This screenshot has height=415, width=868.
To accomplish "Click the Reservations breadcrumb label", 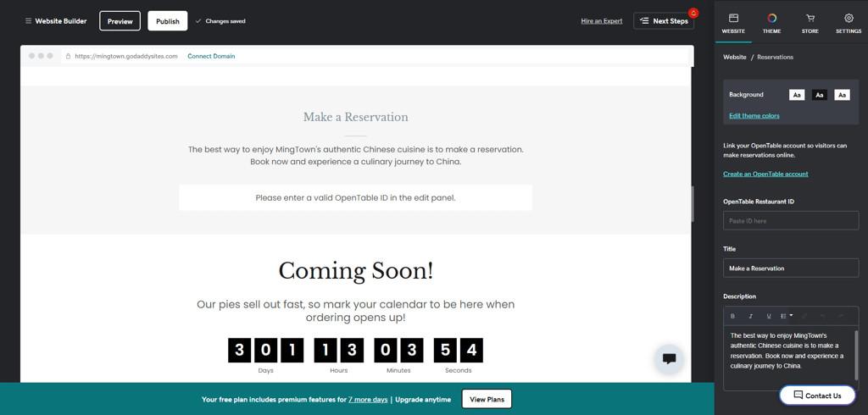I will point(775,57).
